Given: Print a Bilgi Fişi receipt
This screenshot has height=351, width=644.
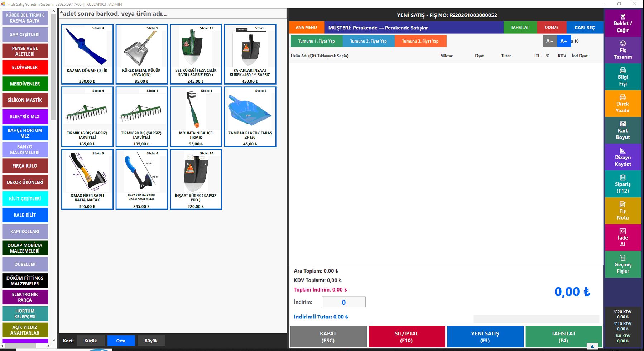Looking at the screenshot, I should coord(623,77).
